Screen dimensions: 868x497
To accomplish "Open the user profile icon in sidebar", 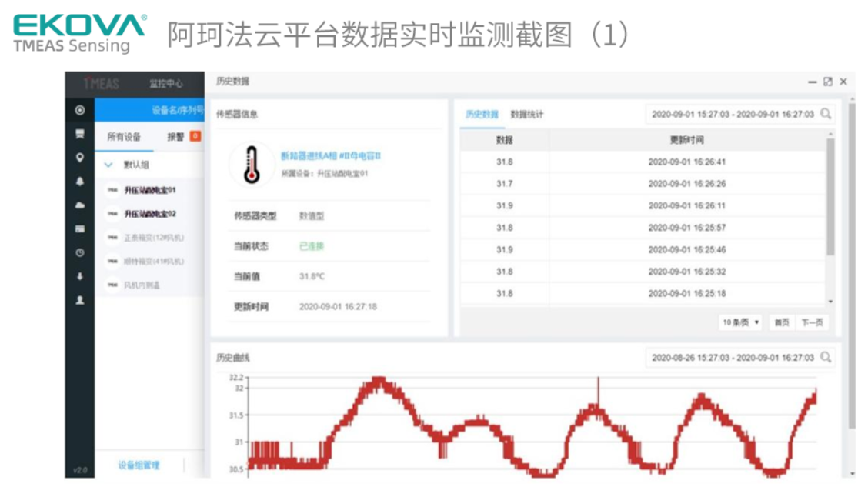I will tap(79, 301).
